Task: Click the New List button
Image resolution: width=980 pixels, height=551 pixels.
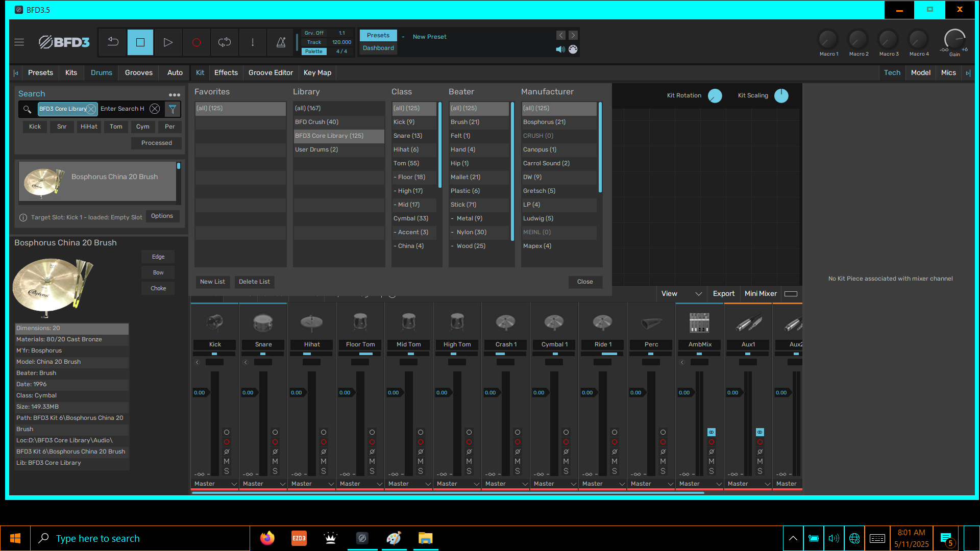Action: coord(212,282)
